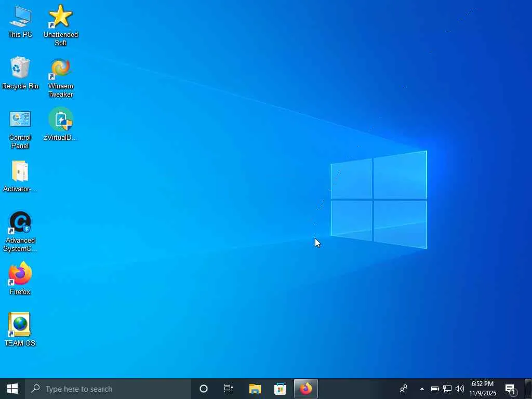Select the zVirtualB... battery icon
The image size is (532, 399).
click(x=61, y=124)
